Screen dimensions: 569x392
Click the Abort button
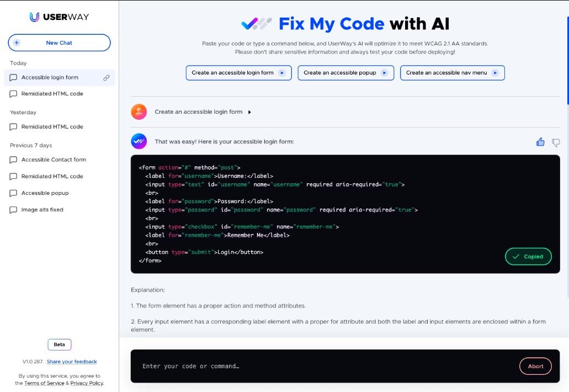[x=536, y=366]
